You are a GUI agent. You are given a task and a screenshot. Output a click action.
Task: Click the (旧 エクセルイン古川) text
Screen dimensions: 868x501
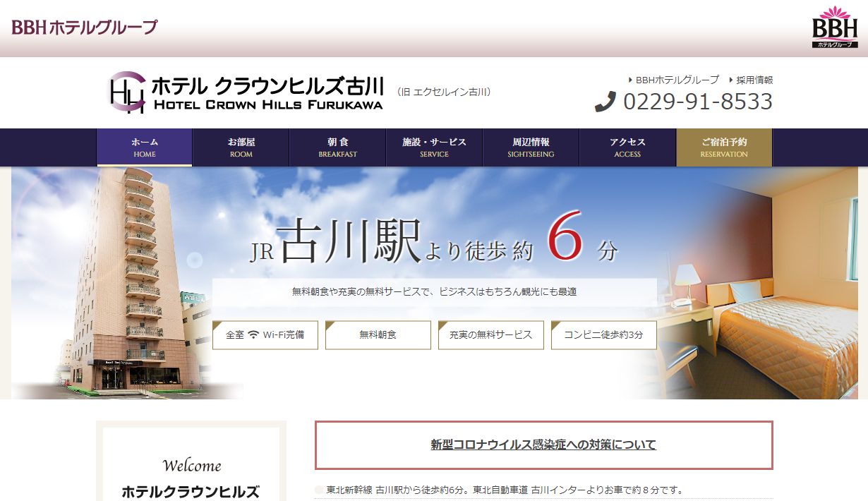pyautogui.click(x=445, y=92)
